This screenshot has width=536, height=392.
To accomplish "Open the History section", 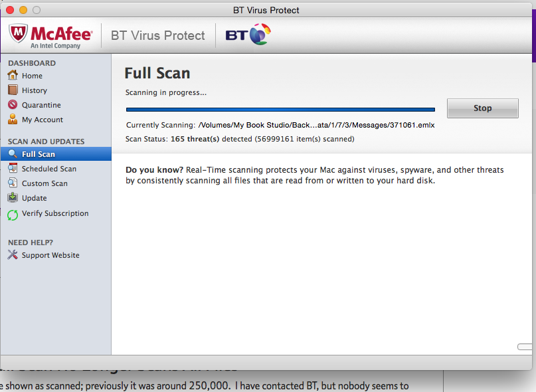I will (x=35, y=90).
